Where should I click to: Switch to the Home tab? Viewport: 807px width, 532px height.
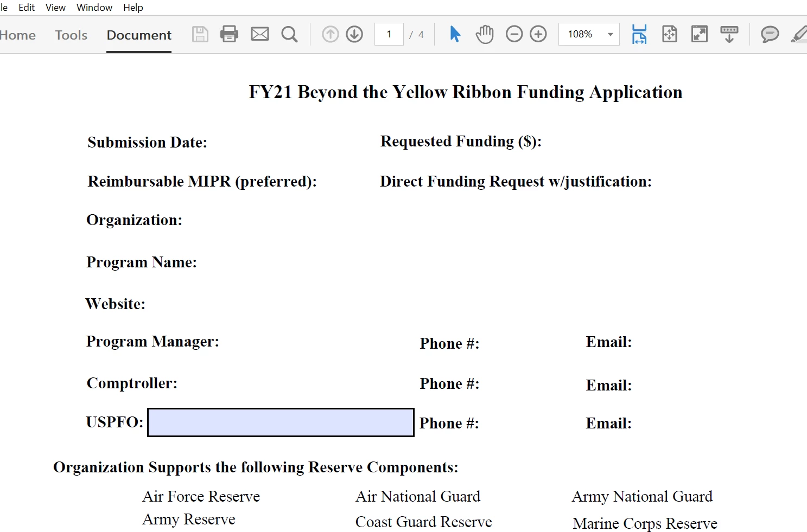click(17, 35)
